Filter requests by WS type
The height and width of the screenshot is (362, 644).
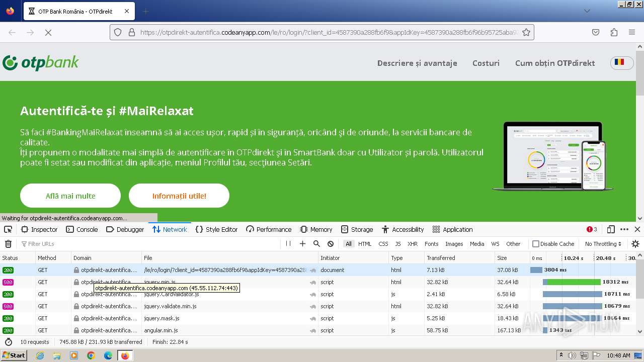pos(496,244)
